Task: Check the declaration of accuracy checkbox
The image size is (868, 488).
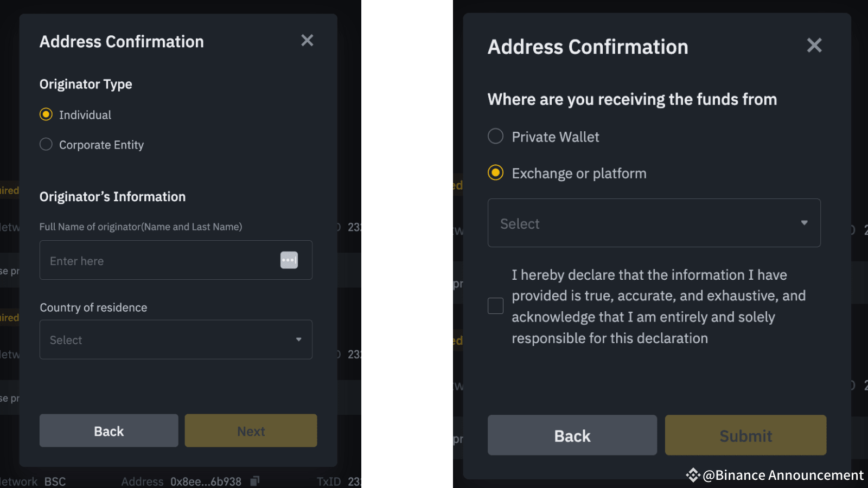Action: point(495,305)
